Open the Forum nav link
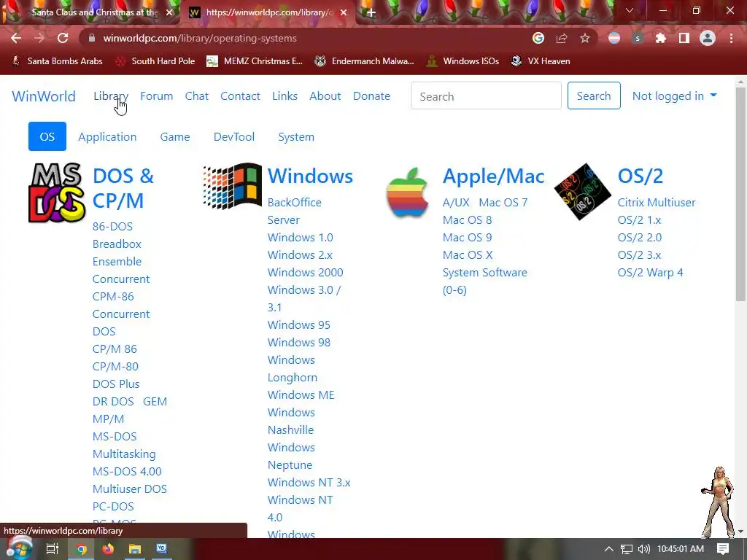 (x=156, y=96)
